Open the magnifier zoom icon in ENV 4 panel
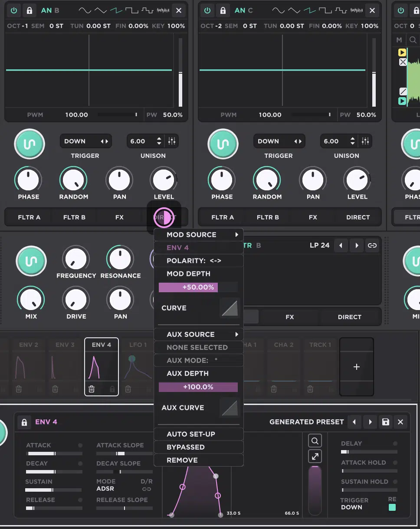The image size is (420, 529). coord(315,441)
